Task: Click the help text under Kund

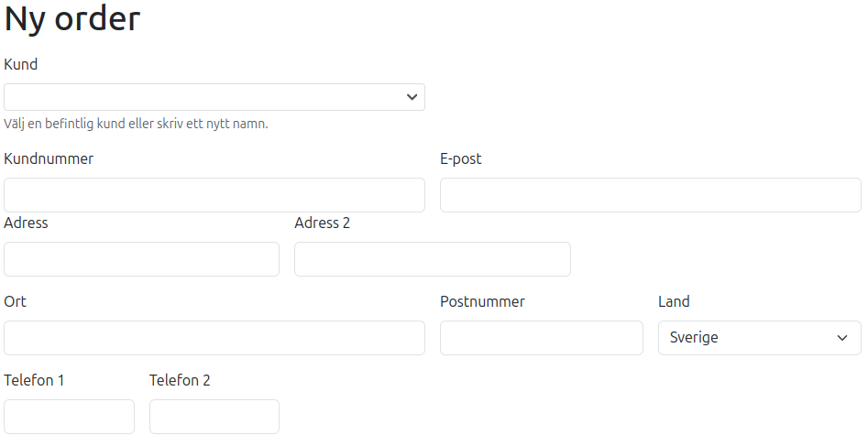Action: 136,124
